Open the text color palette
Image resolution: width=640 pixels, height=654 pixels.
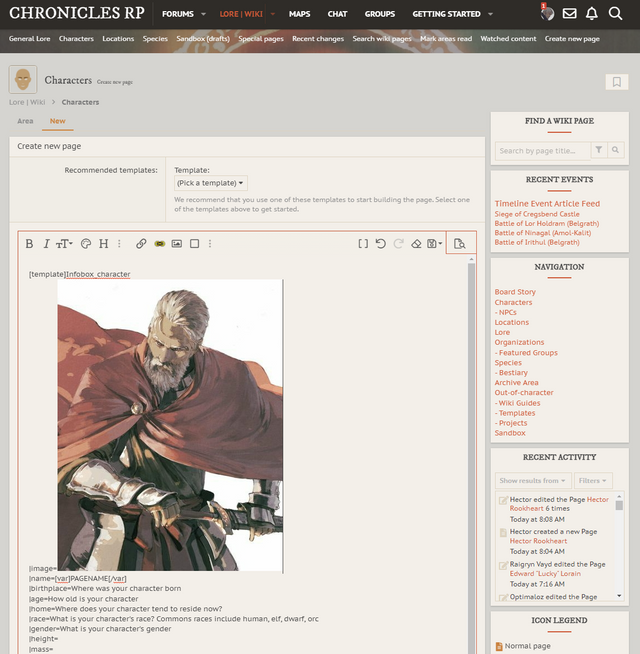(x=86, y=244)
